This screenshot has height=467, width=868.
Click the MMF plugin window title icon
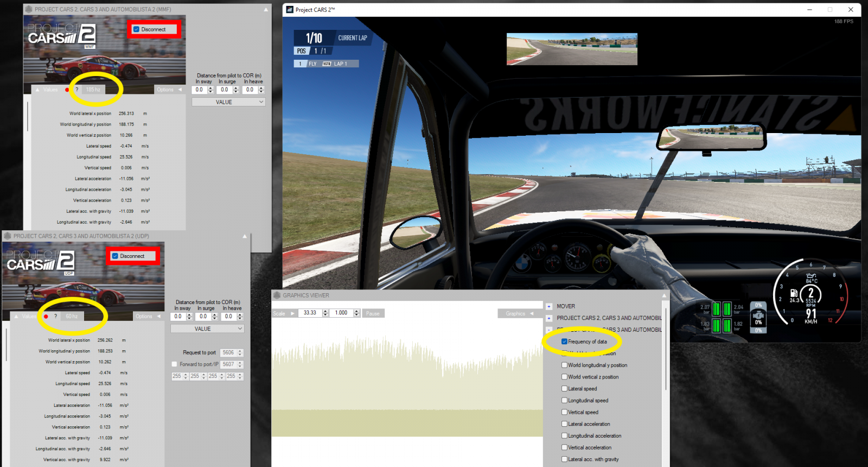tap(29, 9)
